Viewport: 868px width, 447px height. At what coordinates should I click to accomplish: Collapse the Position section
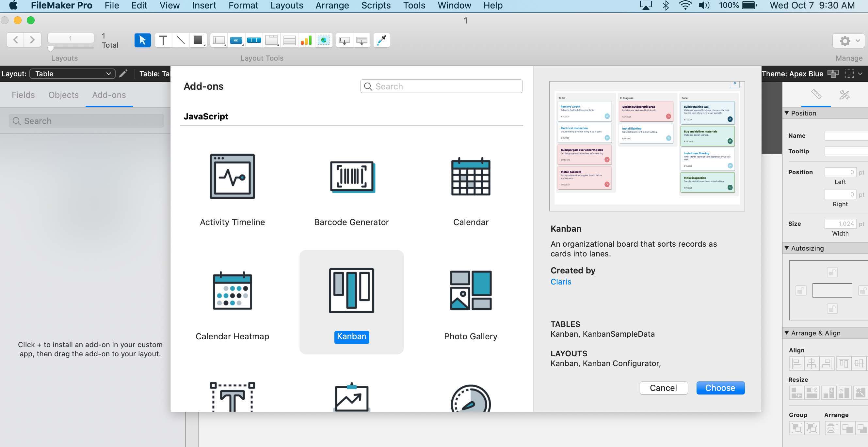[787, 113]
